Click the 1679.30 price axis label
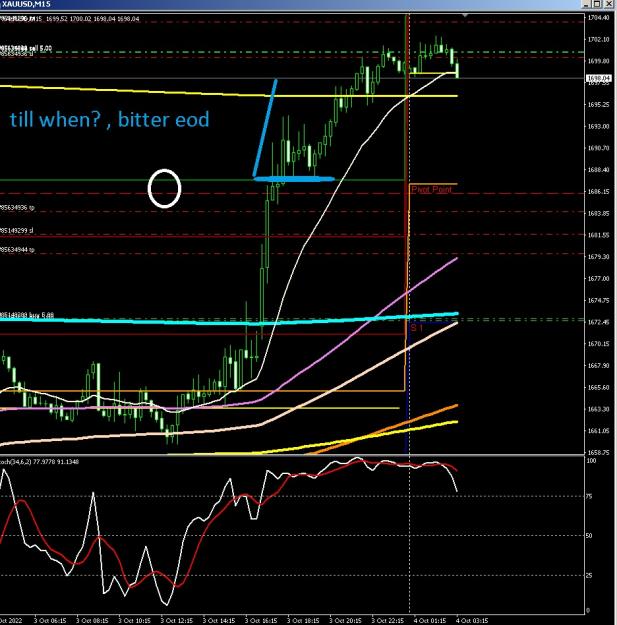This screenshot has height=625, width=617. pyautogui.click(x=598, y=257)
